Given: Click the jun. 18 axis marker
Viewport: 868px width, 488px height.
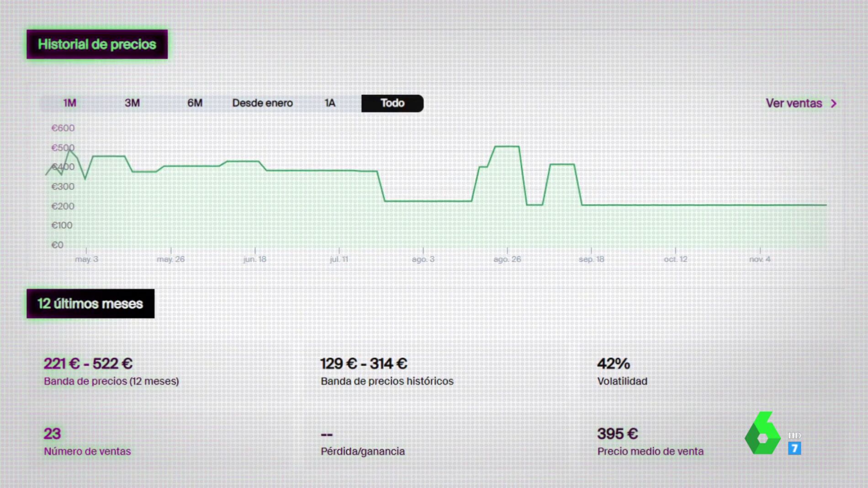Looking at the screenshot, I should pyautogui.click(x=254, y=259).
